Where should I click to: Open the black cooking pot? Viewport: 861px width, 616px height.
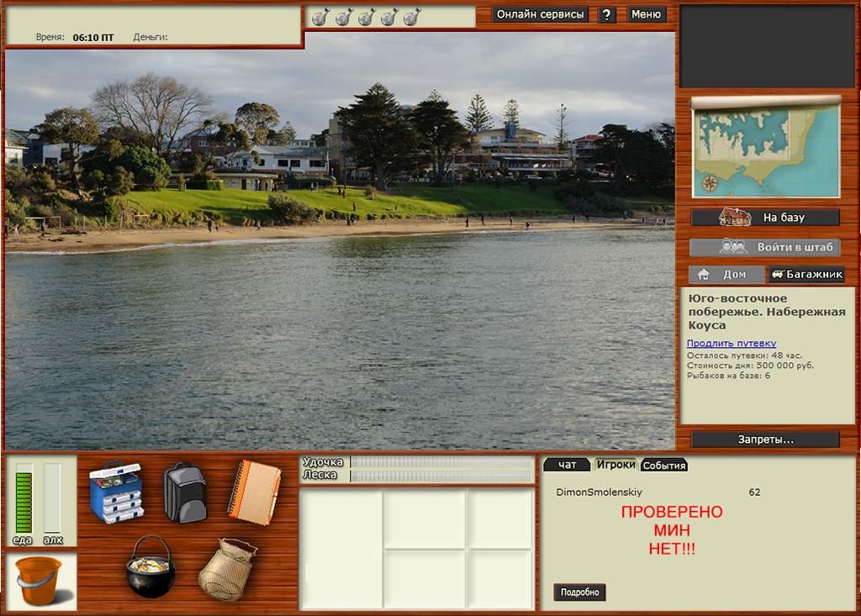pyautogui.click(x=151, y=566)
